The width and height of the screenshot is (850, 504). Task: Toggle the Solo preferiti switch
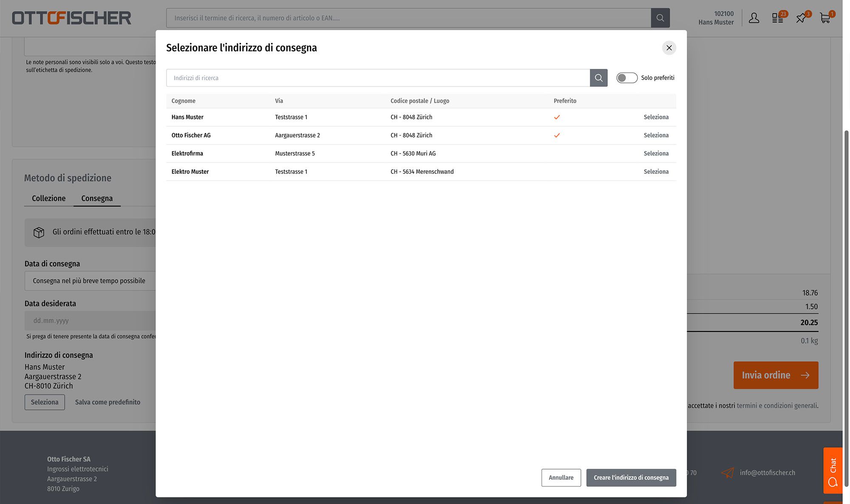tap(627, 78)
